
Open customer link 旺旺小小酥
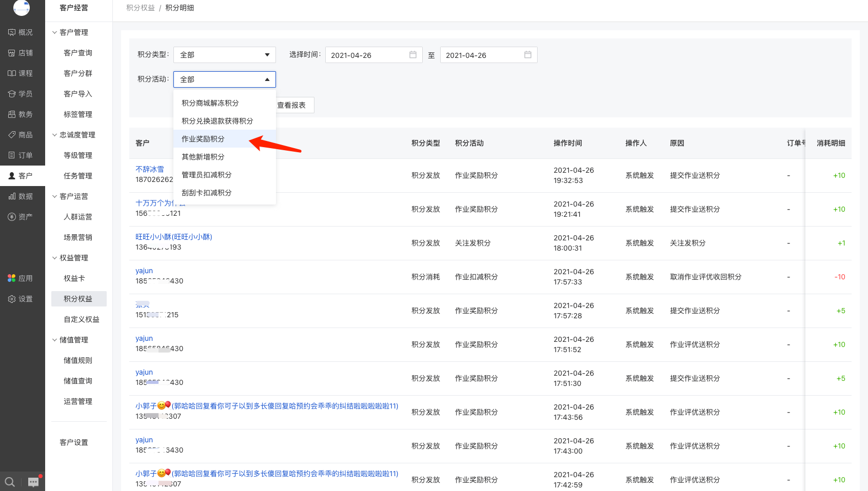pyautogui.click(x=174, y=237)
